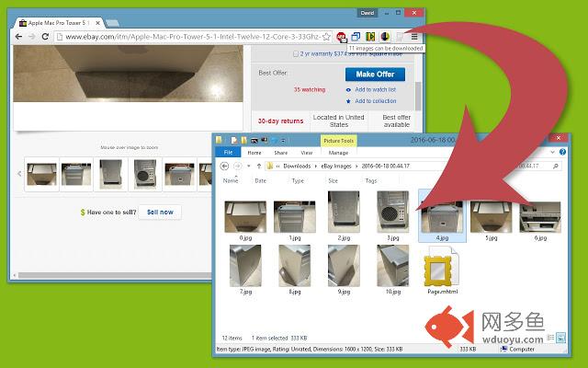Click Explorer back navigation arrow

tap(224, 166)
